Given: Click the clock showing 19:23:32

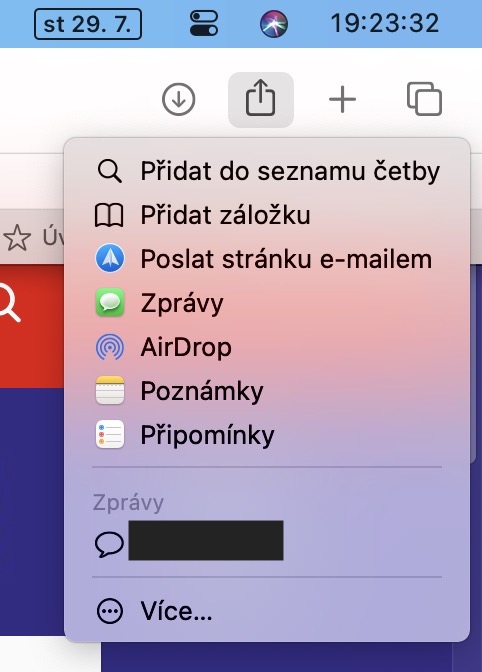Looking at the screenshot, I should pos(385,23).
